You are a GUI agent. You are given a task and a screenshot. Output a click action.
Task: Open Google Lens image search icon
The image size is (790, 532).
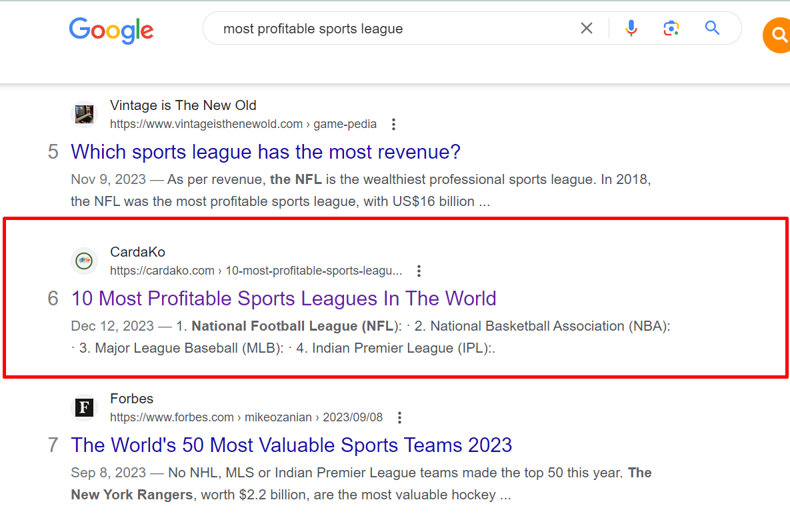(671, 28)
